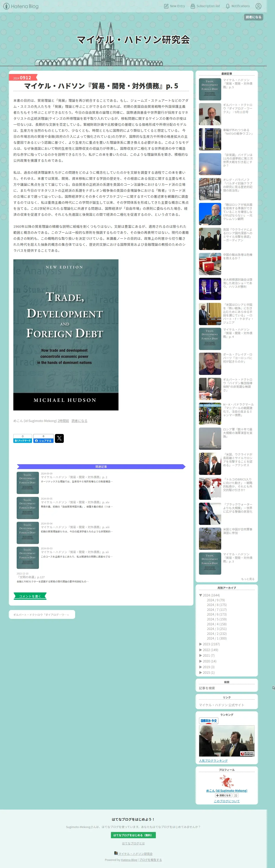Open the ロシア軍 海軍演習 article
Screen dimensions: 275x868
(238, 433)
